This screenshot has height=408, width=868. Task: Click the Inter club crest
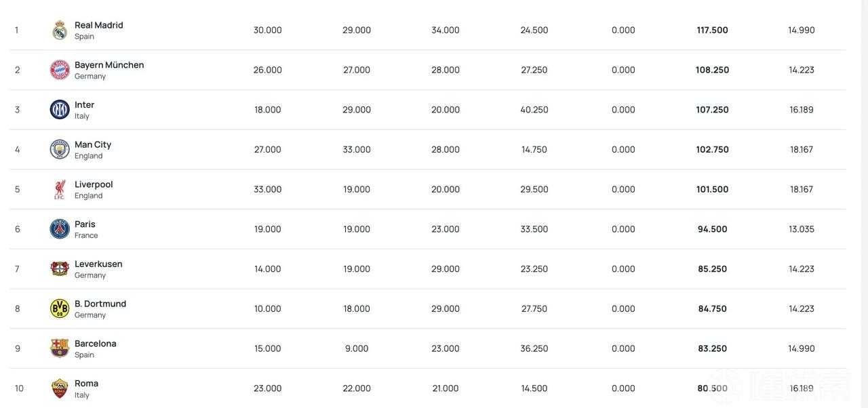tap(60, 110)
